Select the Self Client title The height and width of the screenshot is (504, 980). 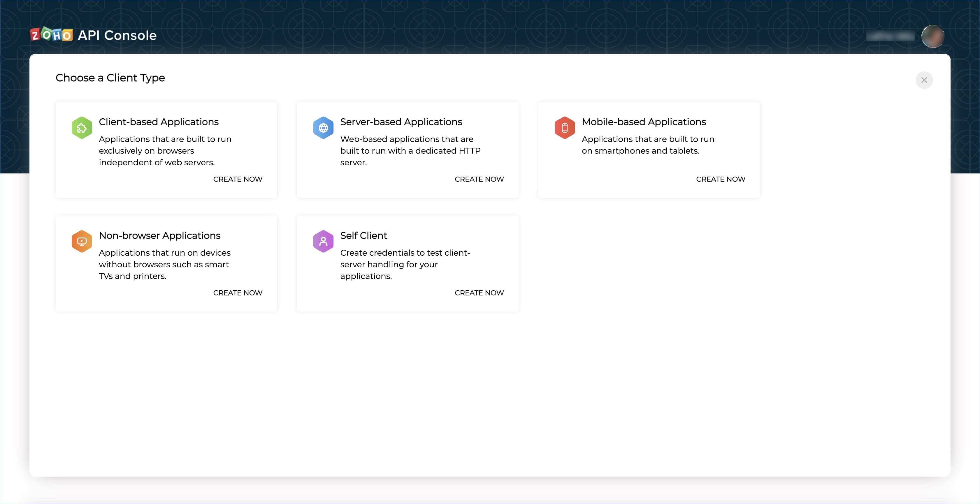click(363, 236)
